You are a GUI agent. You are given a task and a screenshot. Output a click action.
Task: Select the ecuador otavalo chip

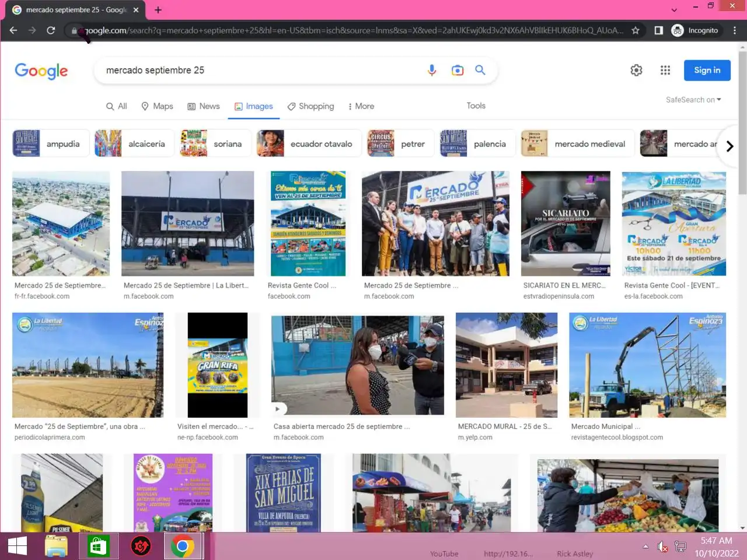coord(309,143)
